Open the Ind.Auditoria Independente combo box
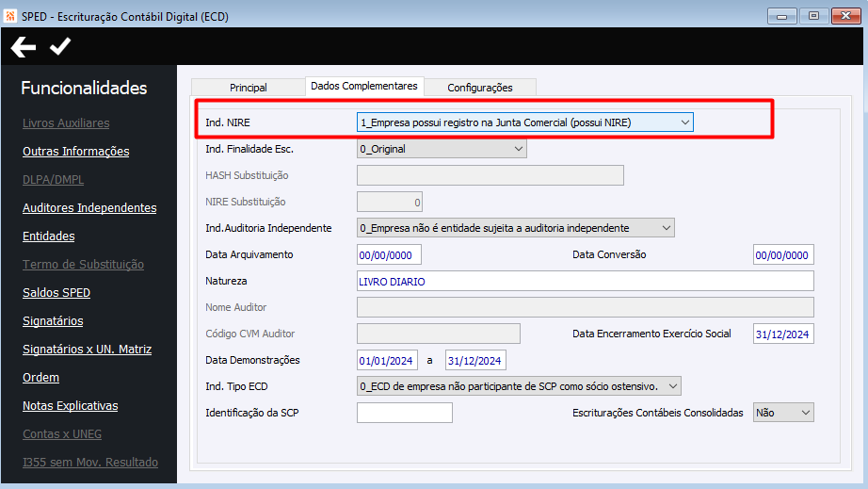The height and width of the screenshot is (489, 868). [515, 228]
